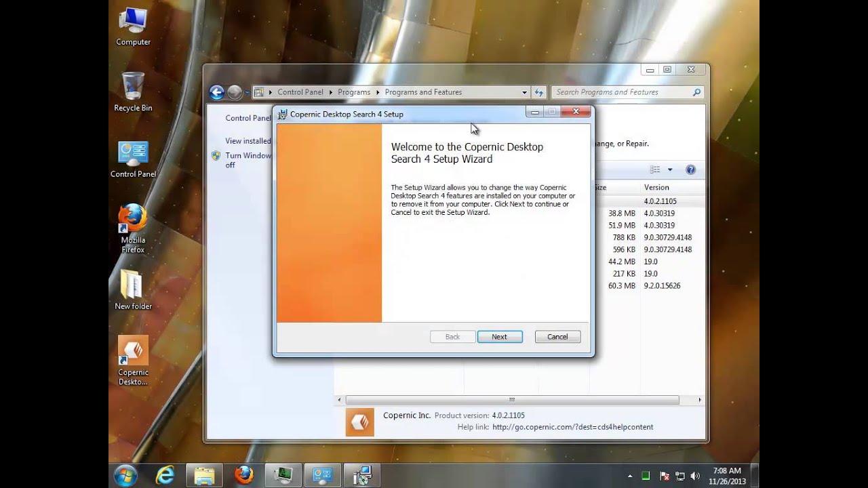The height and width of the screenshot is (488, 868).
Task: Change the view with the view icon
Action: pyautogui.click(x=655, y=169)
